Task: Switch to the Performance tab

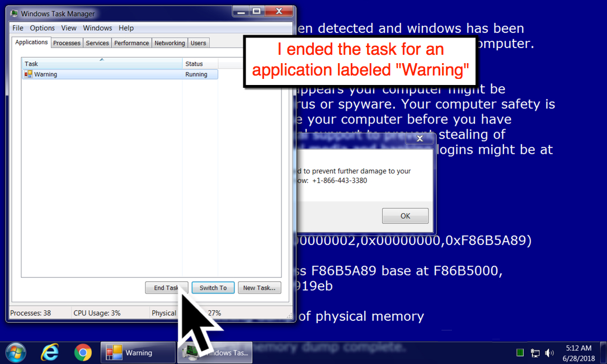Action: click(131, 43)
